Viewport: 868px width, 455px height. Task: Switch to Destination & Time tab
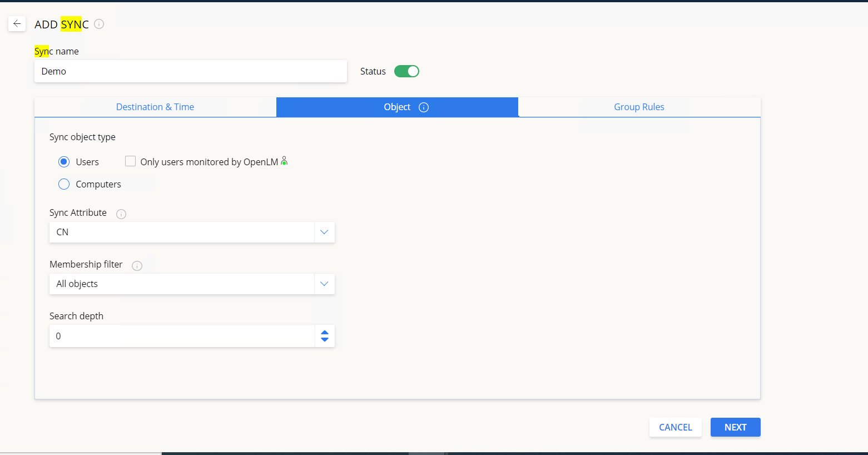tap(155, 107)
